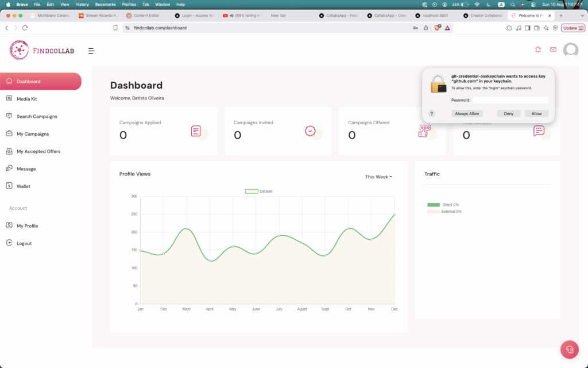Toggle the Direct 0% traffic legend
588x368 pixels.
[x=443, y=205]
